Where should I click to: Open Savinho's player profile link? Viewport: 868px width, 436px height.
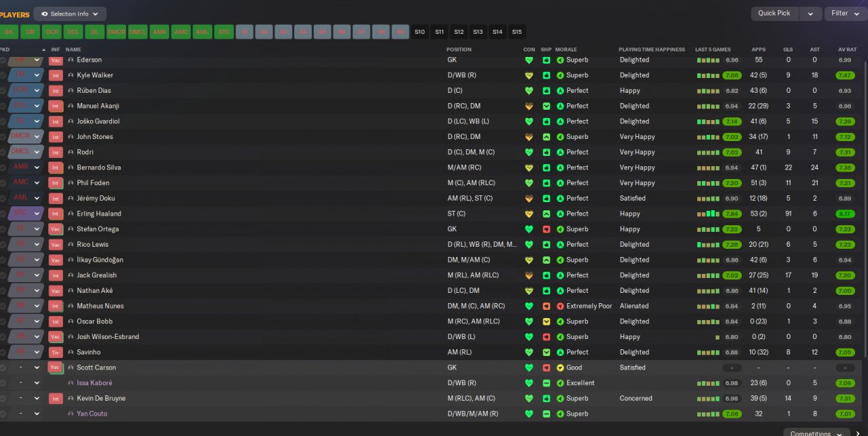[88, 353]
